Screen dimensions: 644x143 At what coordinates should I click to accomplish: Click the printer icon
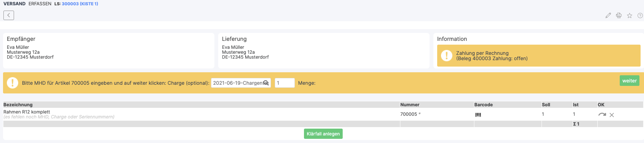[619, 16]
